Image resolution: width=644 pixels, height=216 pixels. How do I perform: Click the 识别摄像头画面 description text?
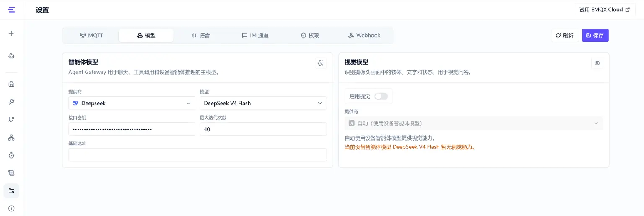408,72
